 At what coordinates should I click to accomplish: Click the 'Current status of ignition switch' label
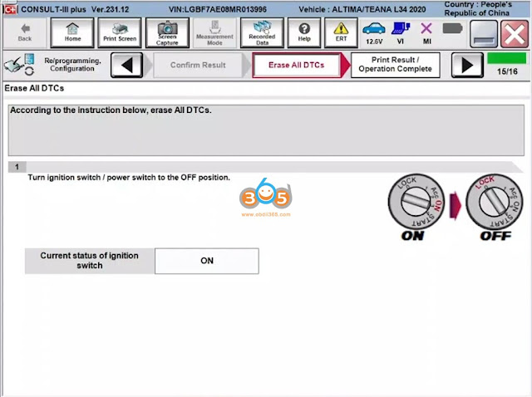pyautogui.click(x=90, y=261)
